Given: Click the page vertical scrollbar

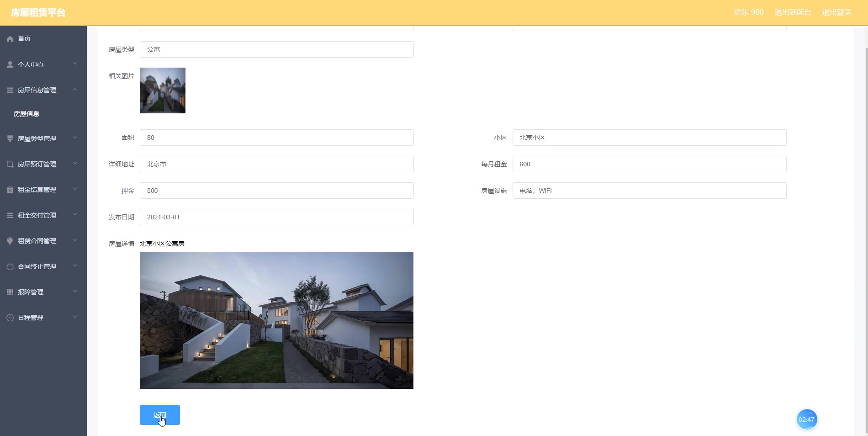Looking at the screenshot, I should (x=866, y=241).
